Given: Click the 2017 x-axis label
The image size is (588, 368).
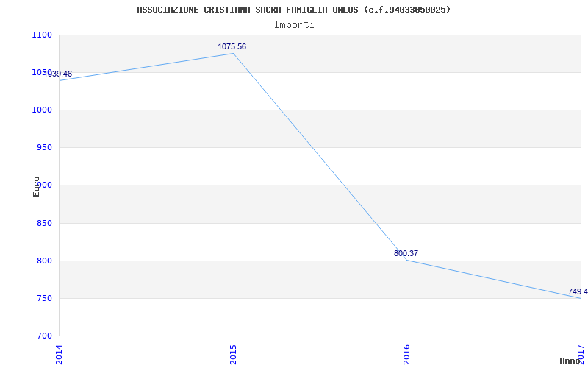Looking at the screenshot, I should [x=581, y=354].
